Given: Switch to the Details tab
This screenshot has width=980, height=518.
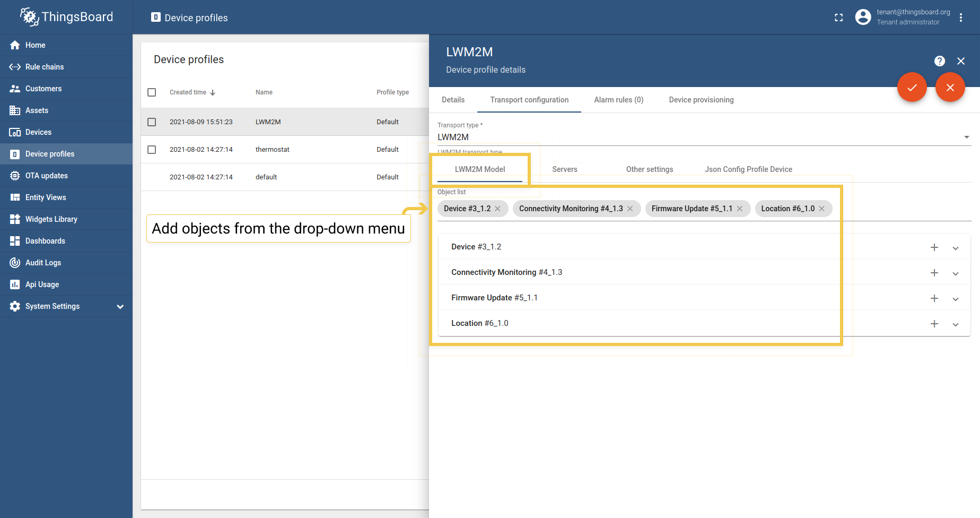Looking at the screenshot, I should click(x=453, y=100).
